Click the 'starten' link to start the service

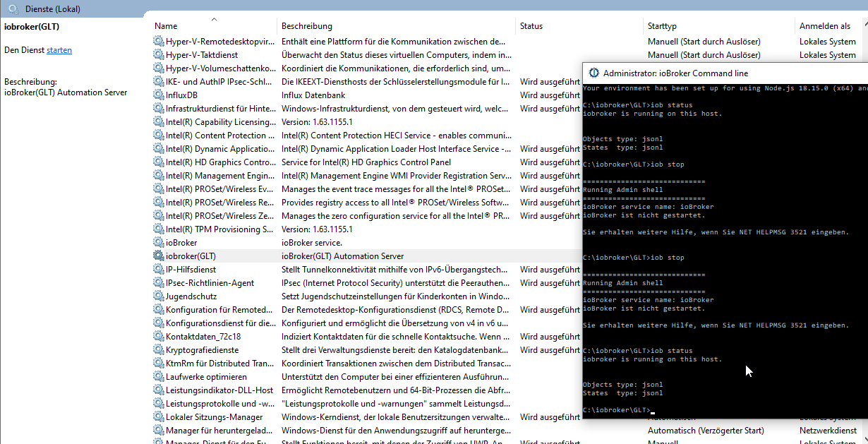pyautogui.click(x=59, y=50)
